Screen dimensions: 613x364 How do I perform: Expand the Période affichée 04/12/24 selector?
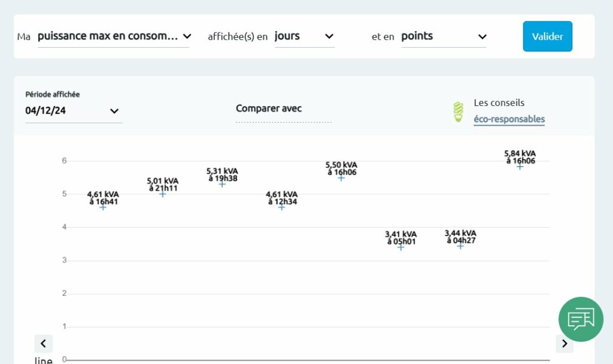tap(72, 111)
